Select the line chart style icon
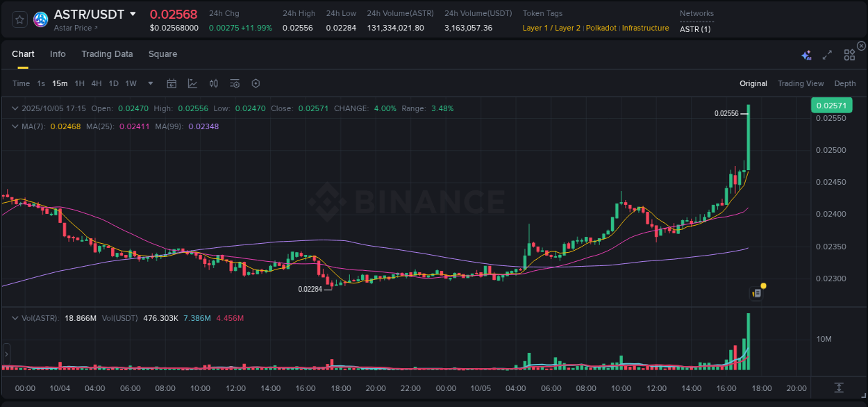This screenshot has width=868, height=407. pyautogui.click(x=192, y=83)
